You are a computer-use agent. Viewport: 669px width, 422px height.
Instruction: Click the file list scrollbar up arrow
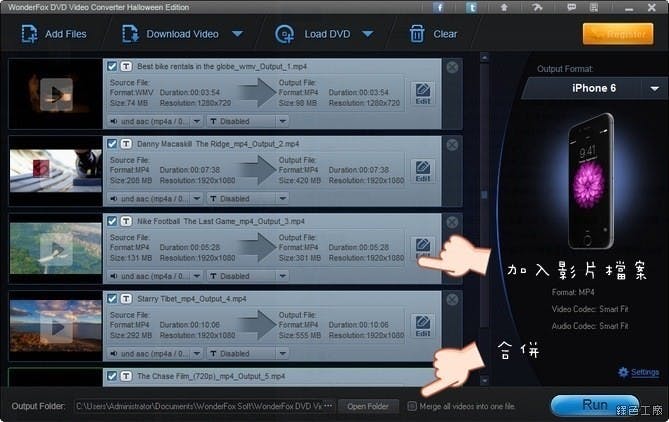tap(484, 57)
